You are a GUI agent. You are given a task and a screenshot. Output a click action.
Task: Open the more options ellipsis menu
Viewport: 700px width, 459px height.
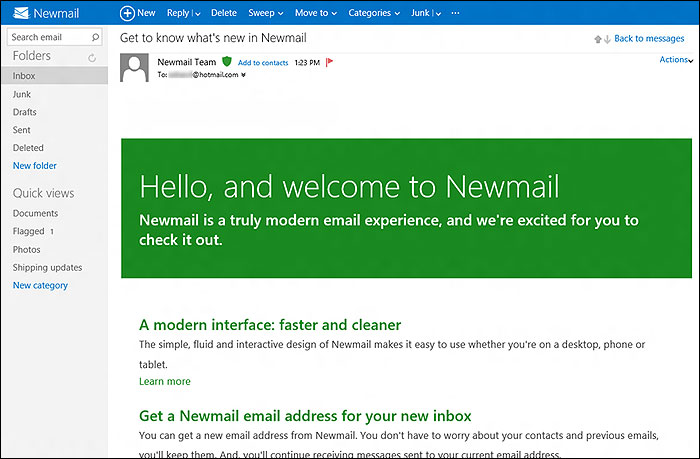[455, 13]
